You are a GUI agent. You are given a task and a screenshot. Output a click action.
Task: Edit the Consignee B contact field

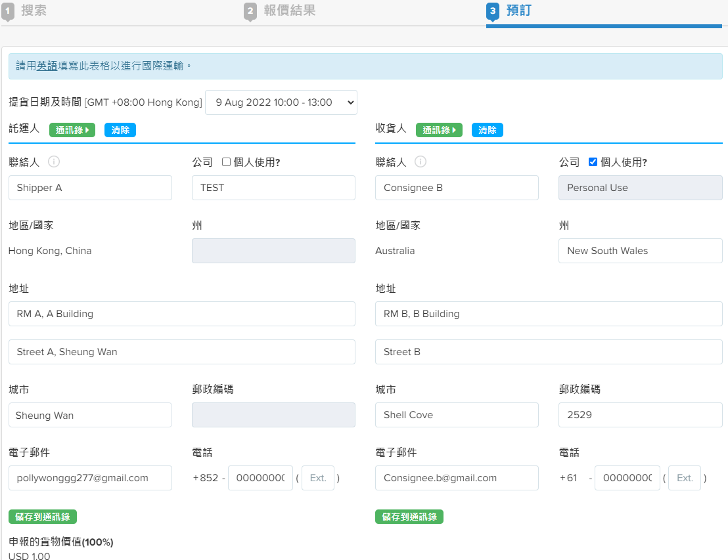(x=457, y=188)
